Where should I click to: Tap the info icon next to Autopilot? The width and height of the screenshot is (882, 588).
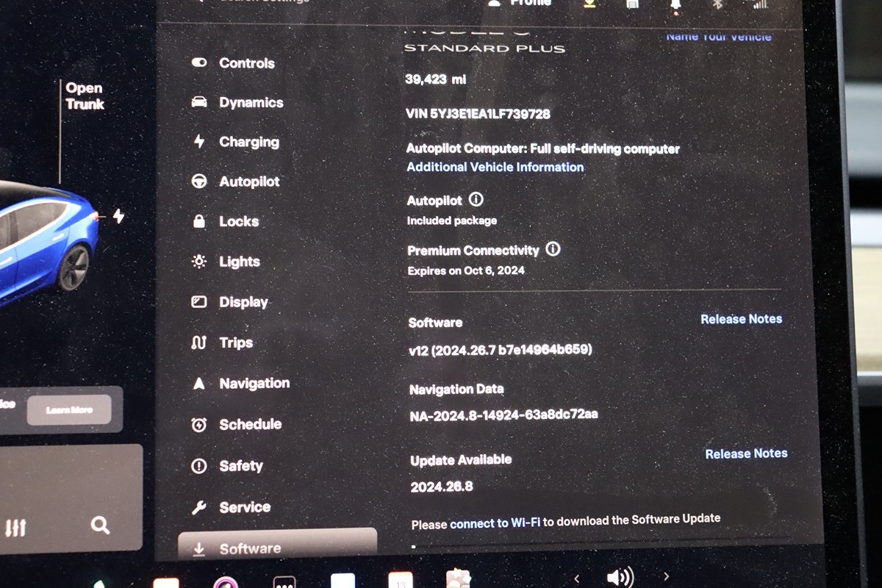(x=476, y=199)
